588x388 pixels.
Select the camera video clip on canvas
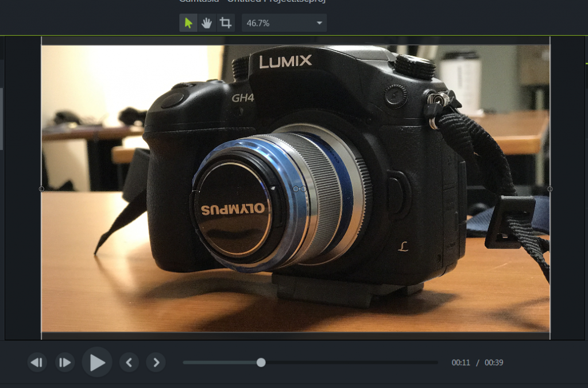[296, 189]
